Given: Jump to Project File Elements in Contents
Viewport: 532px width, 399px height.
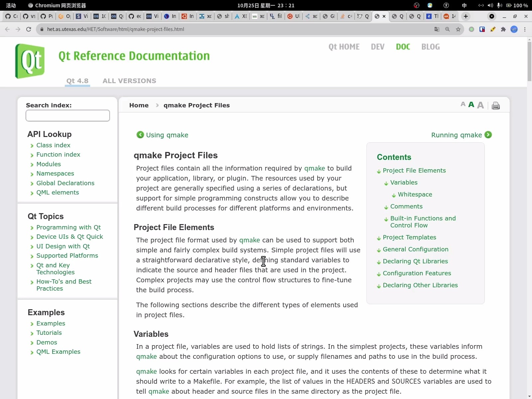Looking at the screenshot, I should tap(414, 171).
